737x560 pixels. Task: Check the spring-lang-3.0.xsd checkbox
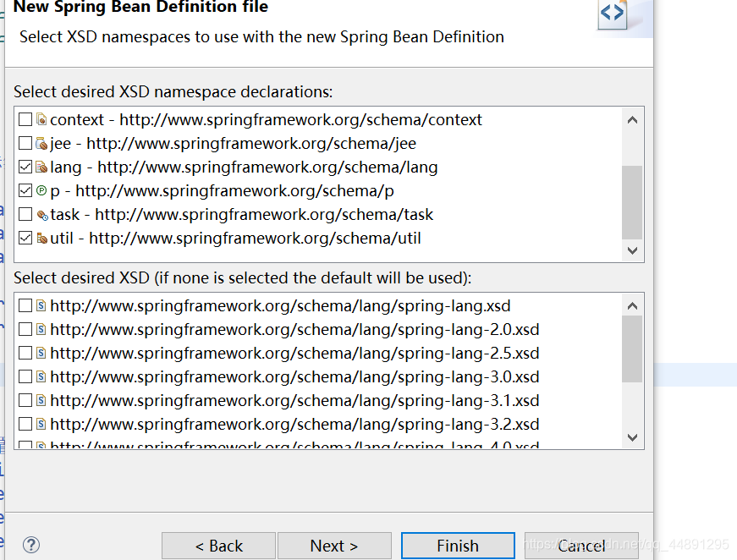25,376
